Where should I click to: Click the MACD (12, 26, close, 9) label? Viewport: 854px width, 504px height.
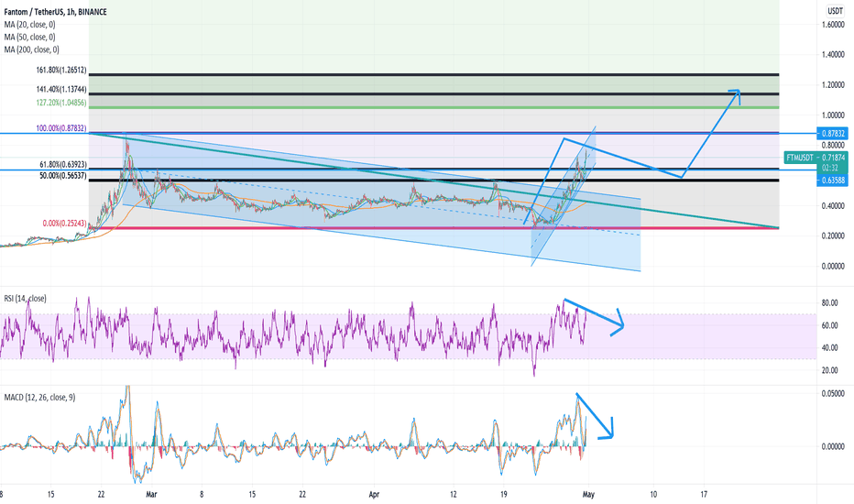(39, 398)
